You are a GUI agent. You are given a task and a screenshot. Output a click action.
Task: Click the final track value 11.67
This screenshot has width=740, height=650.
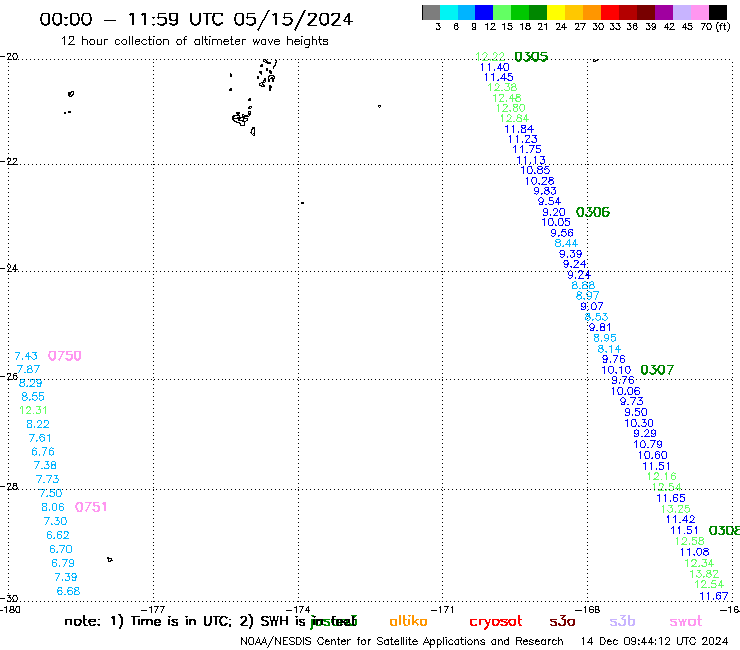pyautogui.click(x=714, y=596)
